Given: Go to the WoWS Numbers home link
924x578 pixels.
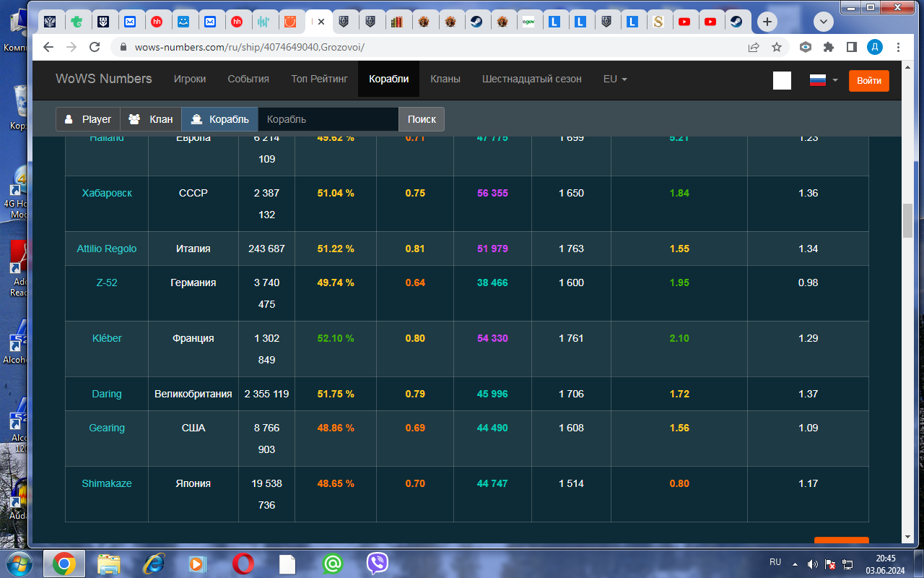Looking at the screenshot, I should point(104,79).
